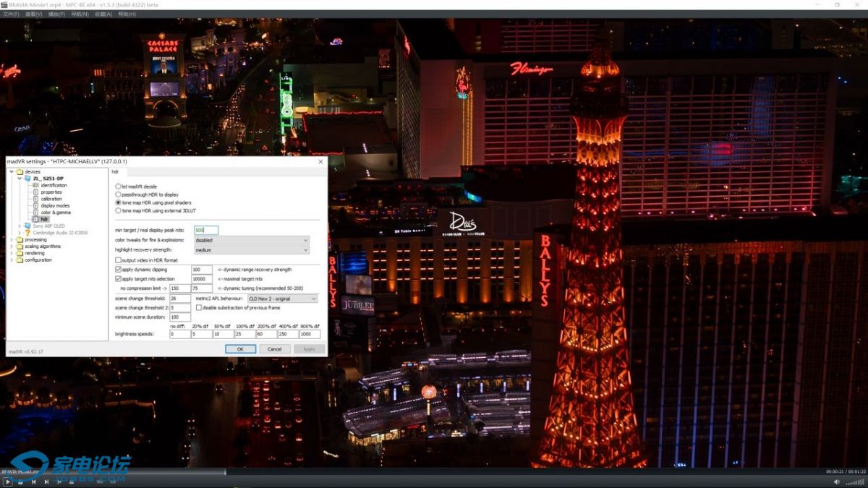Click the Sony ABF OLED device entry

pyautogui.click(x=48, y=226)
